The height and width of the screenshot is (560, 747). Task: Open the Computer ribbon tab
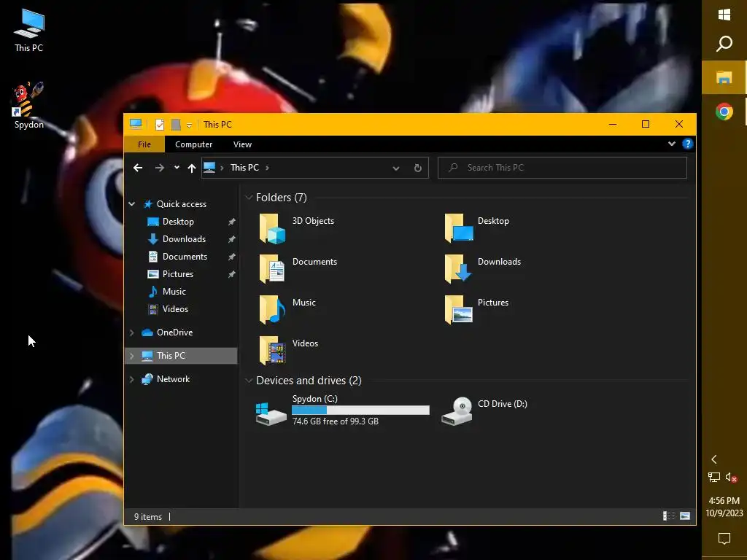pos(193,144)
